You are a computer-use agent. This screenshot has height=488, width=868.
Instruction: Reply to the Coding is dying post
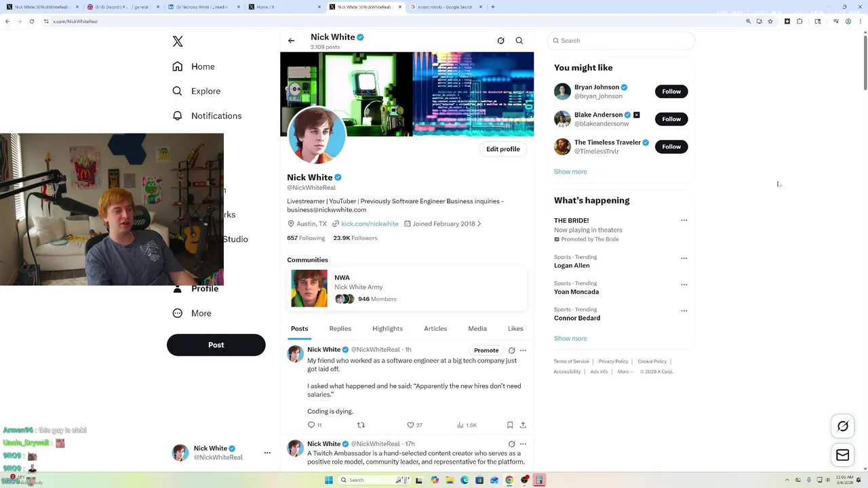click(315, 425)
